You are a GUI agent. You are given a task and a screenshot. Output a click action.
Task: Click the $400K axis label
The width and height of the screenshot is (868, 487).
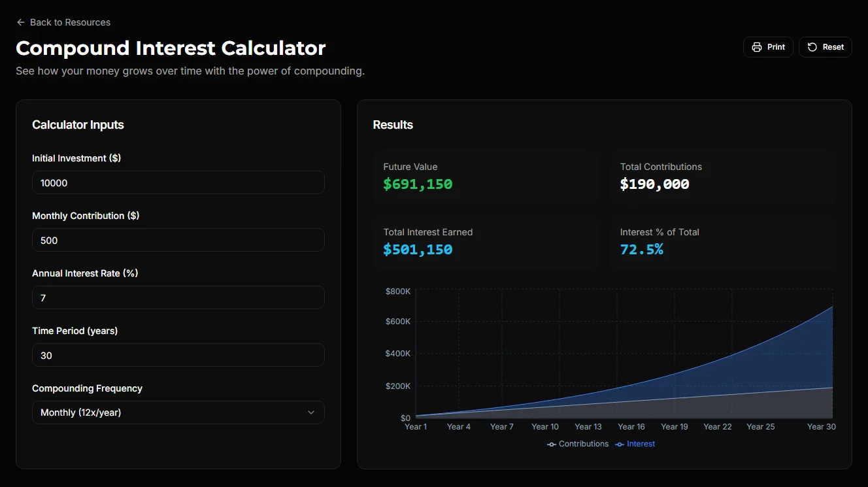click(x=398, y=354)
